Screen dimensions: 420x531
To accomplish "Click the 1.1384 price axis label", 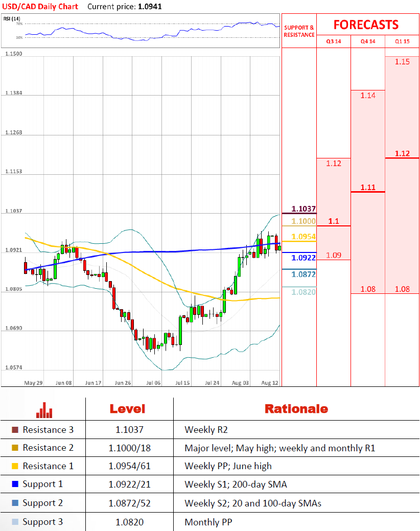I will coord(13,93).
